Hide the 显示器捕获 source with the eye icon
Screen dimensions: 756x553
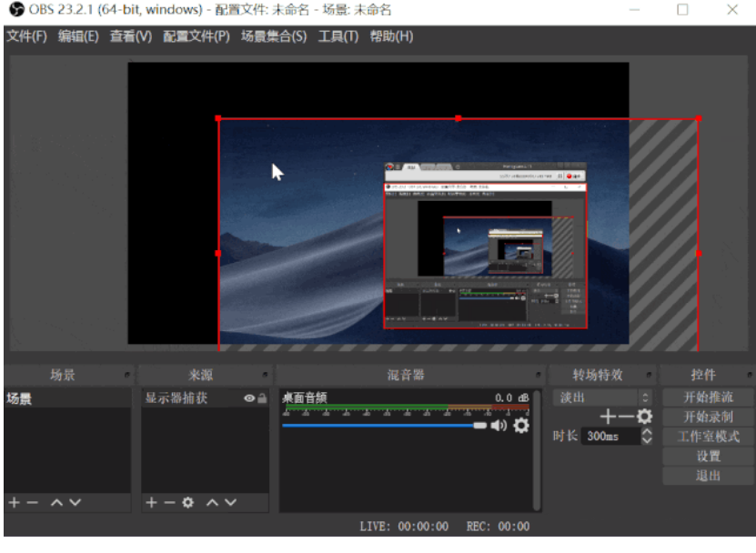point(248,398)
